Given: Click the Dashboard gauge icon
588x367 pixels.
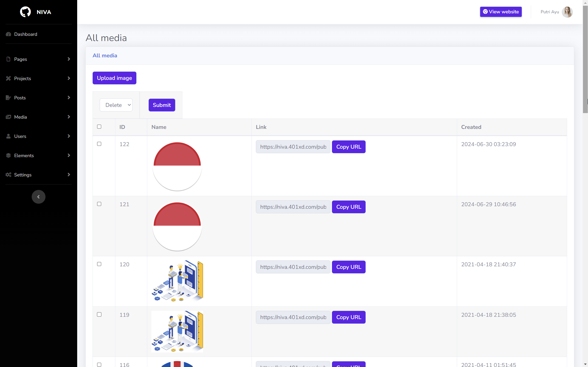Looking at the screenshot, I should click(8, 34).
